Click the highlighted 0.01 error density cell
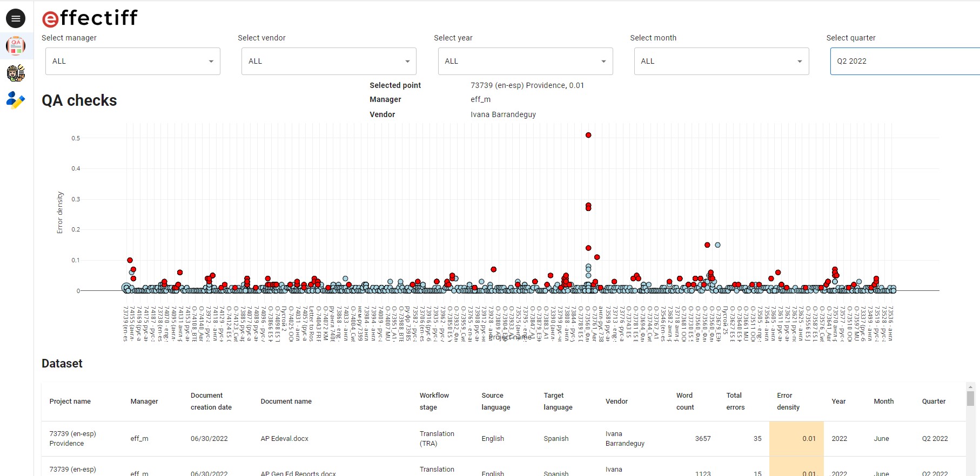 [797, 439]
